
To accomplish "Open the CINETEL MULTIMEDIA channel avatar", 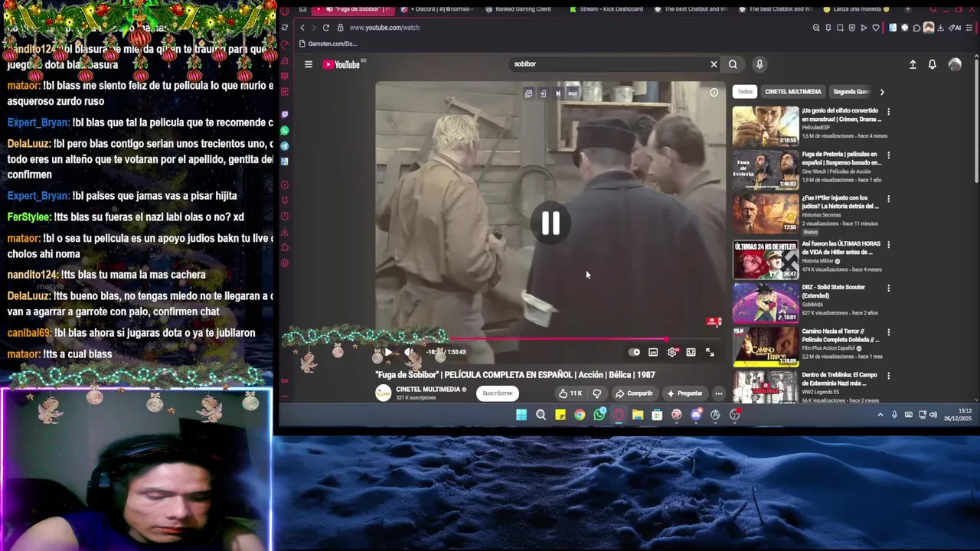I will tap(384, 393).
